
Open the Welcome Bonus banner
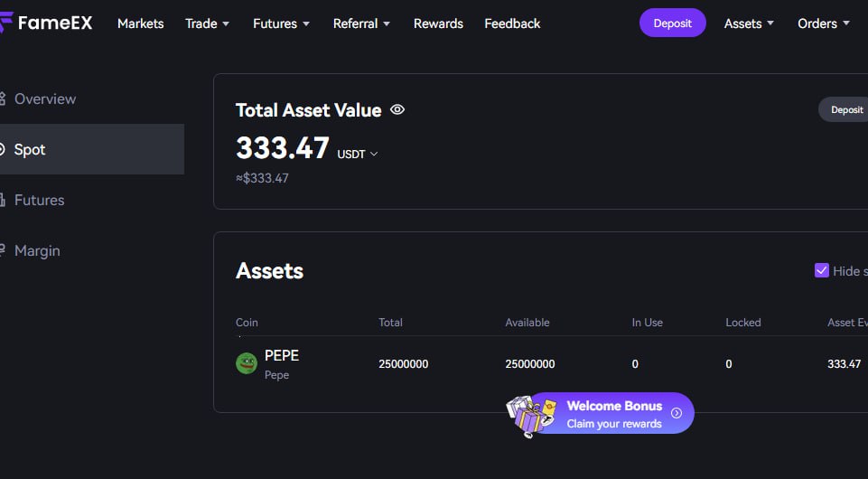point(601,414)
